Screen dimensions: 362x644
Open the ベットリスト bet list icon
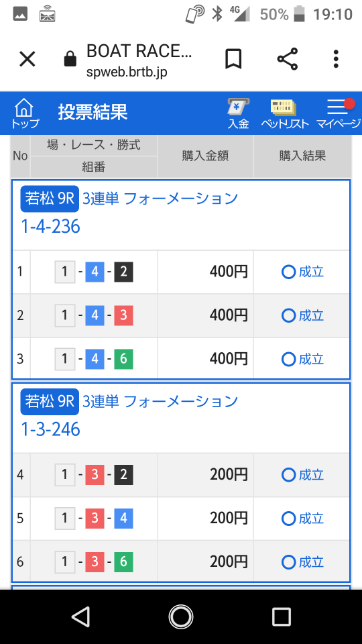285,114
